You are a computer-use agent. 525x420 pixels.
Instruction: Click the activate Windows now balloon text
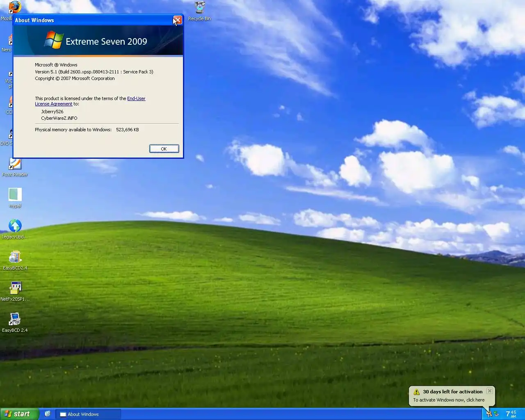(449, 400)
